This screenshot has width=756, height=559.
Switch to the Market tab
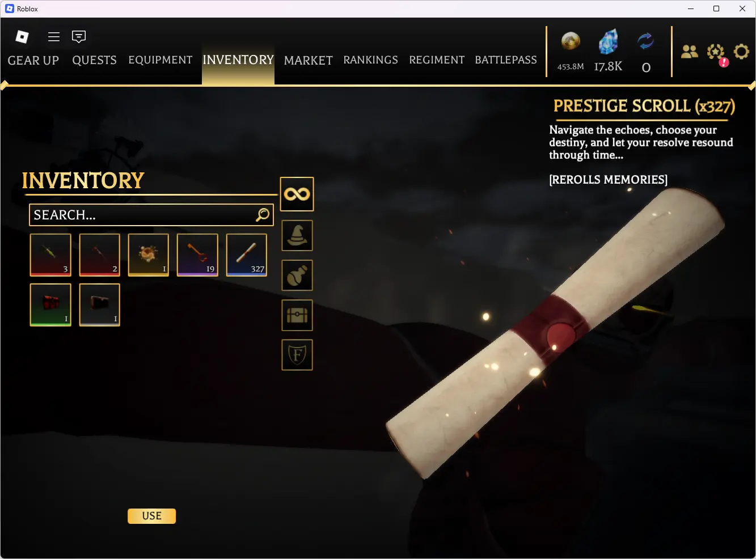coord(309,60)
